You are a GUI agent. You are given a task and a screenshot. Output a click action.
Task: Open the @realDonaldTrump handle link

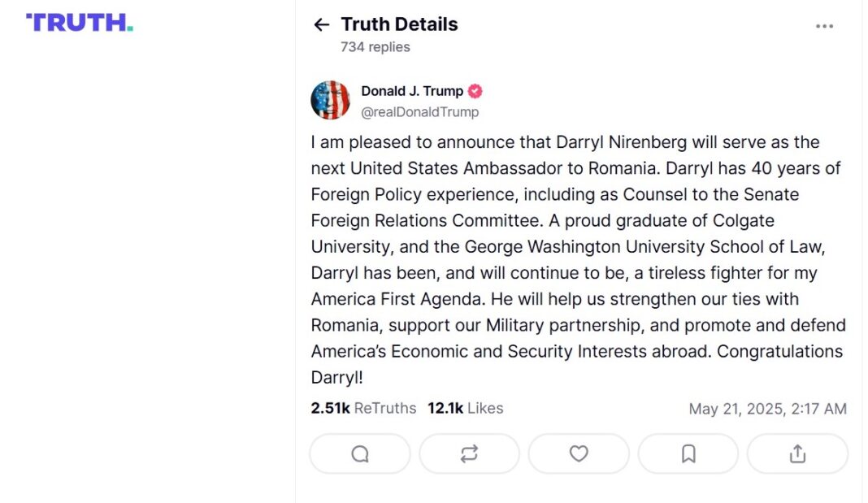pos(419,112)
